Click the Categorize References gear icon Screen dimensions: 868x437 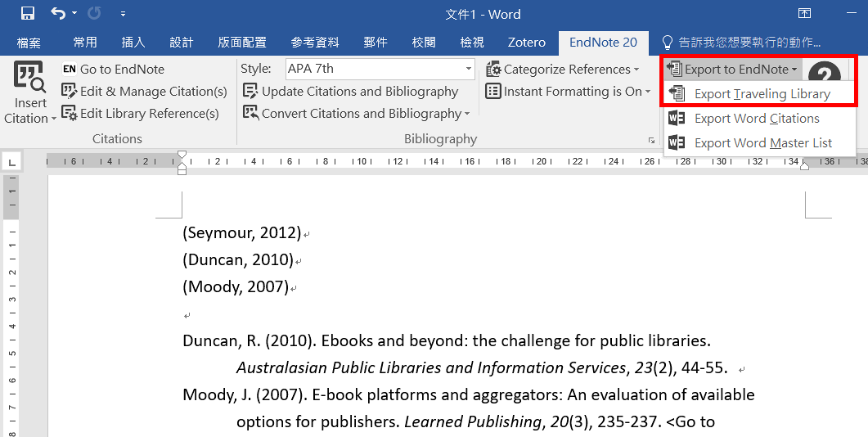click(x=493, y=70)
